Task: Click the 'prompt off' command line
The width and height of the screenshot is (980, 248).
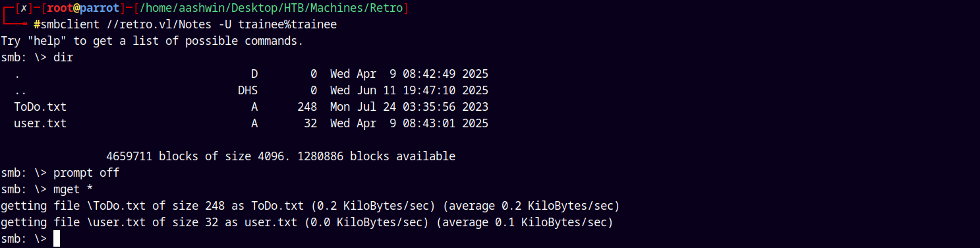Action: pos(60,173)
